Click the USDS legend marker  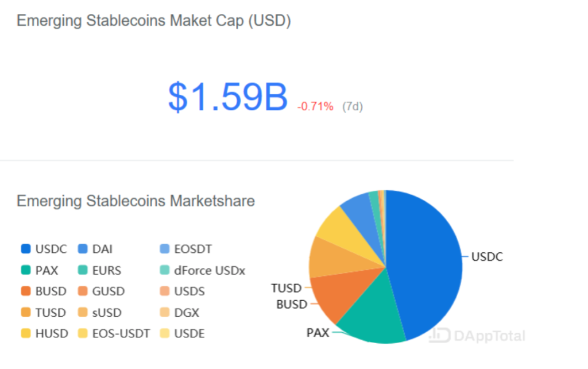coord(164,291)
